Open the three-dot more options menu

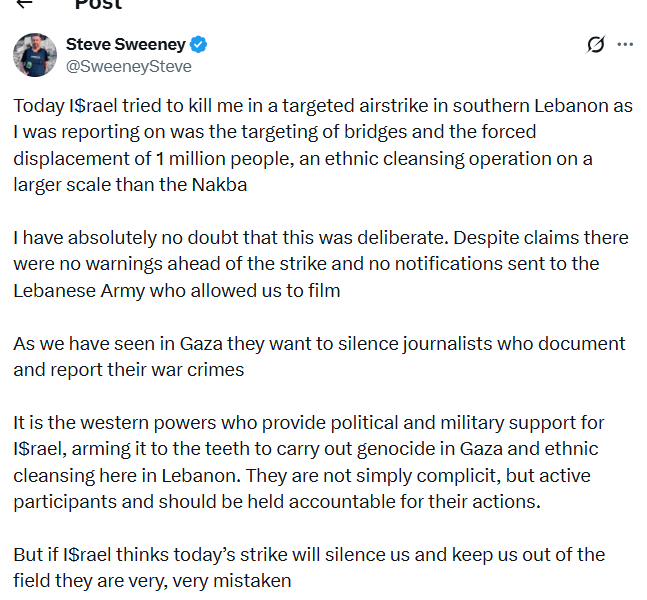tap(626, 44)
